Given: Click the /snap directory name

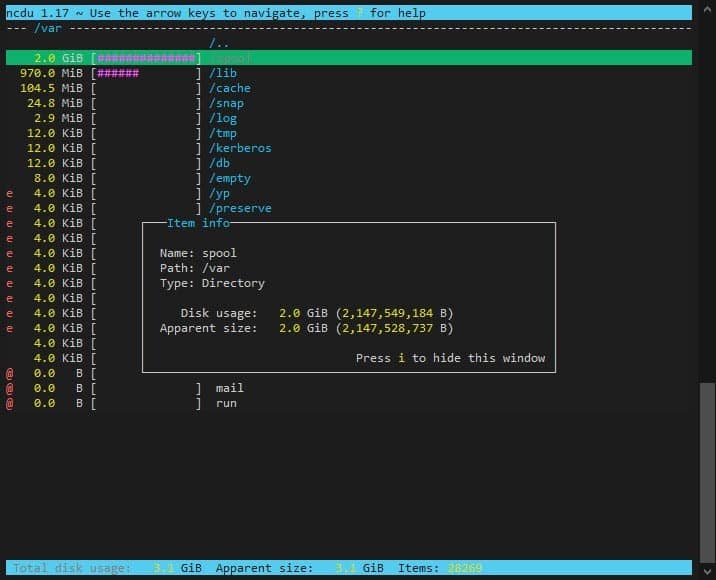Looking at the screenshot, I should (226, 103).
